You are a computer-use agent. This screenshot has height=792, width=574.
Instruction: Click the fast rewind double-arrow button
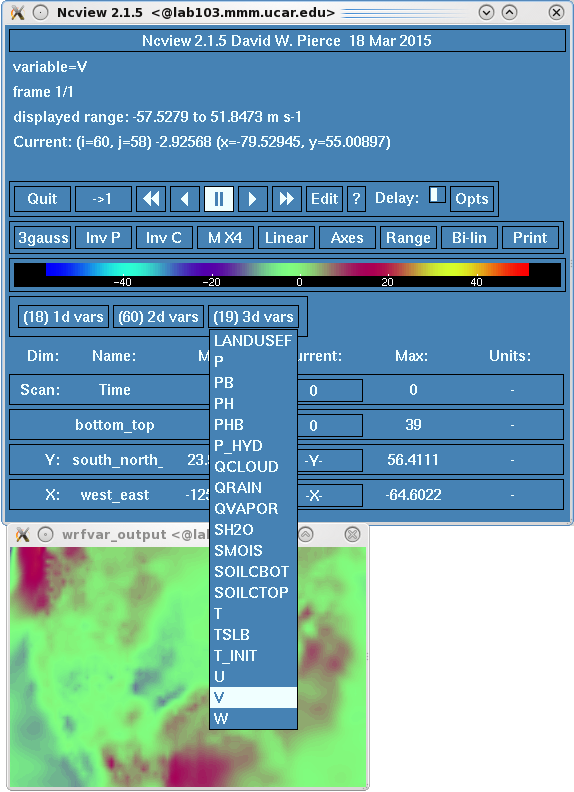pos(151,199)
